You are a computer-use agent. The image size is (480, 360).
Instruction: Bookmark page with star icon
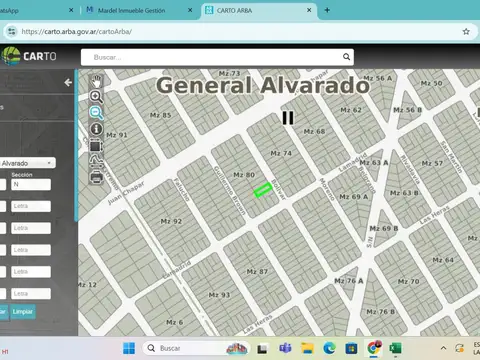pyautogui.click(x=466, y=32)
